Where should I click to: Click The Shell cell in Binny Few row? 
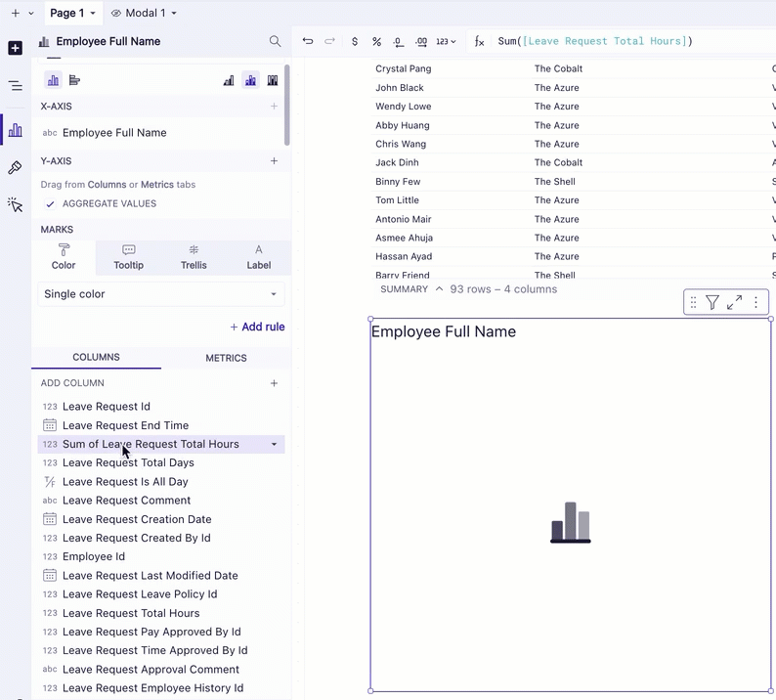(555, 182)
